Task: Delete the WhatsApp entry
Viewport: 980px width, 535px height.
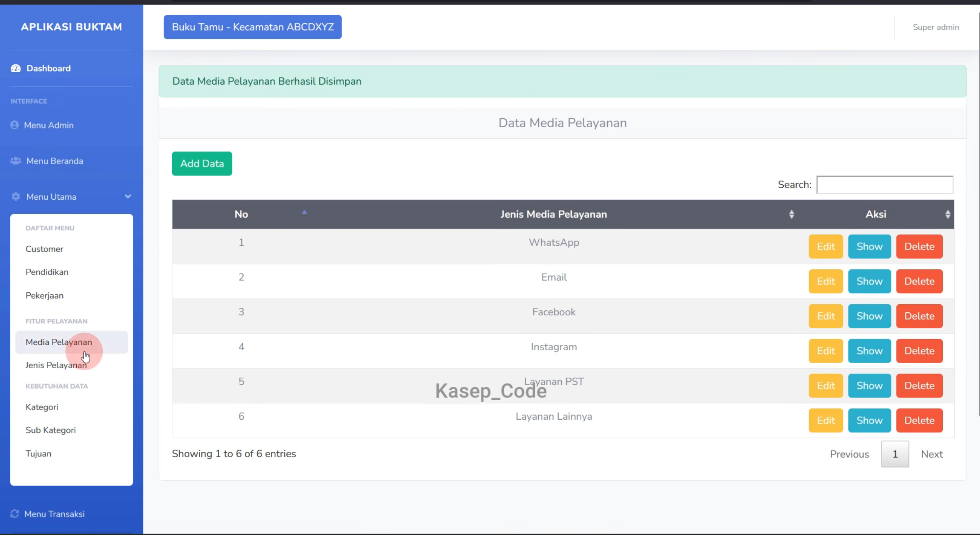Action: (919, 246)
